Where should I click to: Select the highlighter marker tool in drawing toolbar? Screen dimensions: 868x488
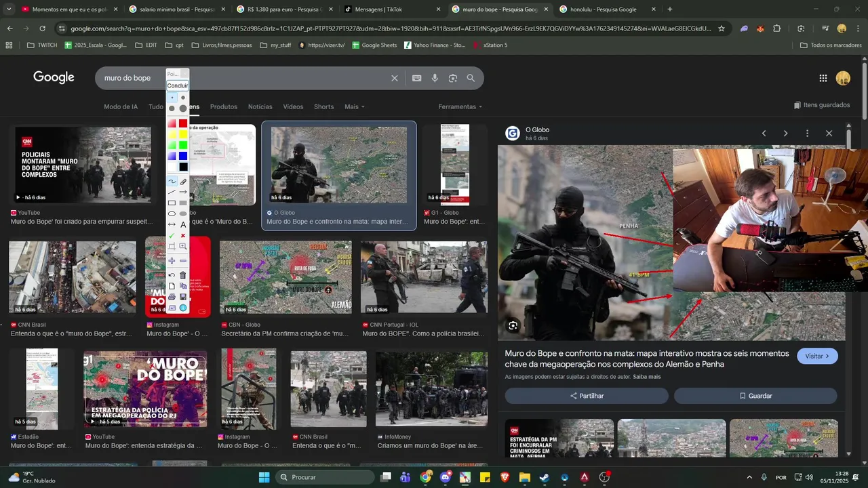[x=183, y=182]
